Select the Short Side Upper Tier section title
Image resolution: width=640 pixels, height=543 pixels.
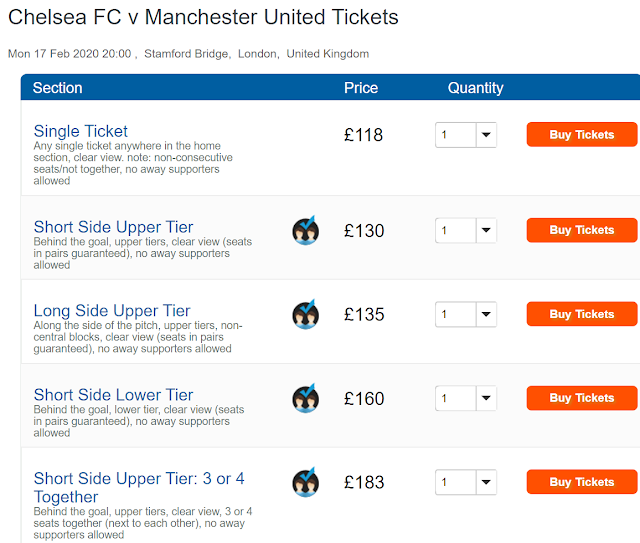pos(113,227)
